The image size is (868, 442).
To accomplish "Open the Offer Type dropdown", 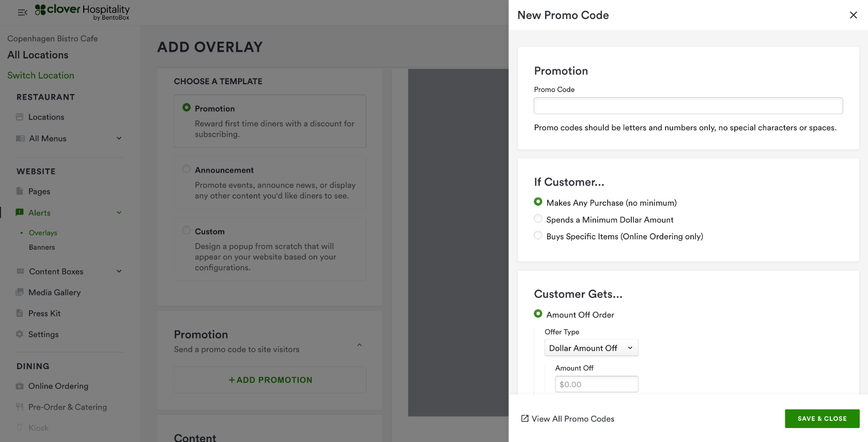I will point(591,348).
